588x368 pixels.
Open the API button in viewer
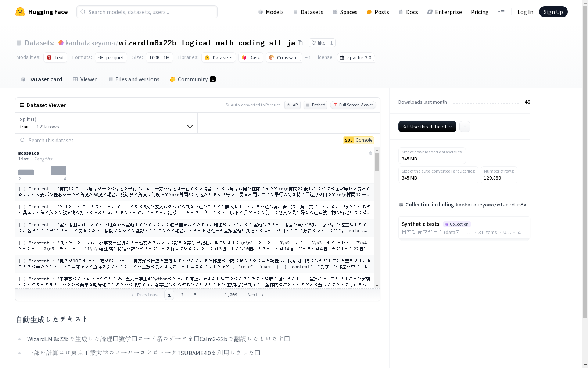(293, 105)
